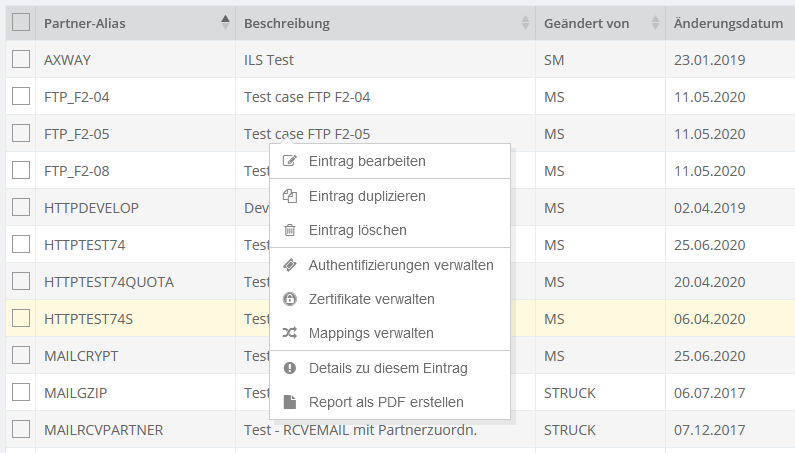Choose Mappings verwalten from the context menu
This screenshot has height=453, width=795.
point(371,333)
